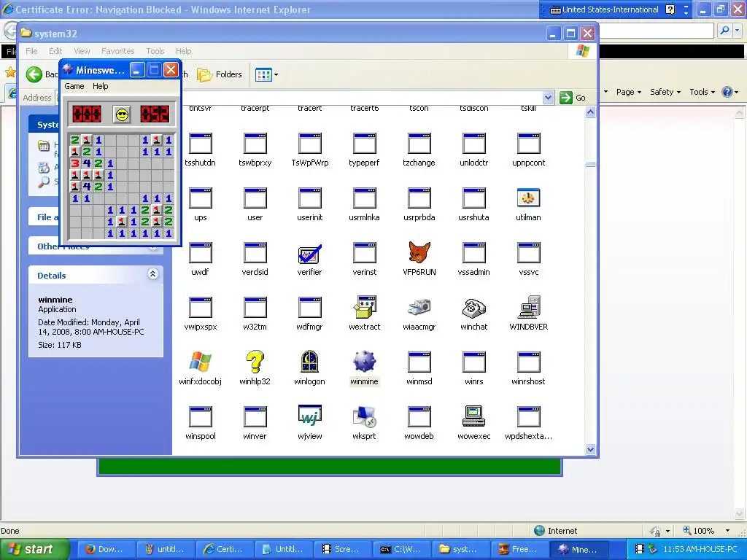747x560 pixels.
Task: Open the winfxdocobj Windows flag icon
Action: click(x=200, y=362)
